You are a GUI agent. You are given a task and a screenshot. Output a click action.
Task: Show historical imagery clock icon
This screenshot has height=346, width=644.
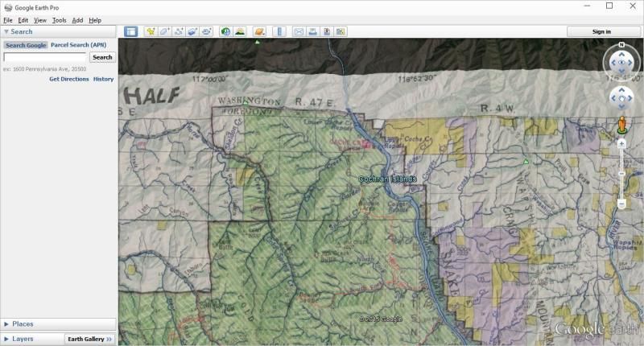point(225,31)
